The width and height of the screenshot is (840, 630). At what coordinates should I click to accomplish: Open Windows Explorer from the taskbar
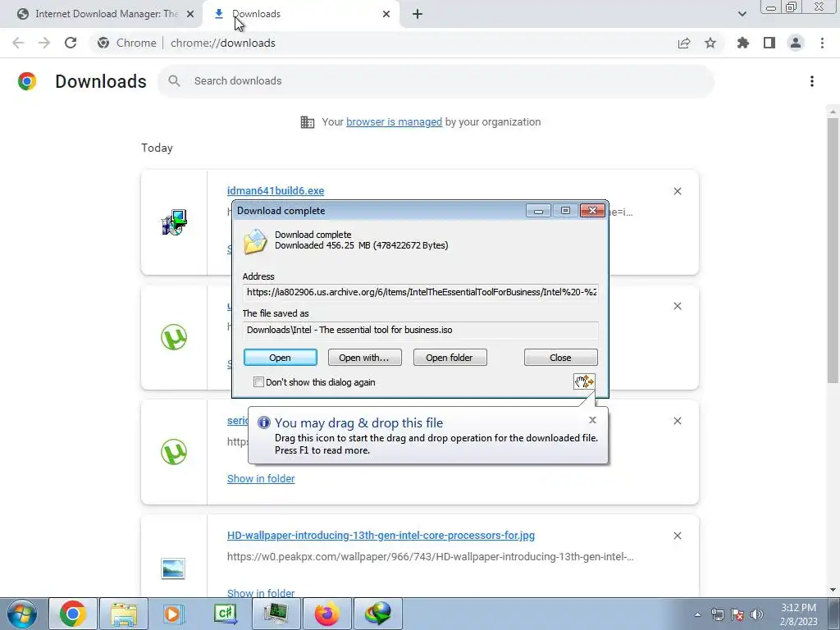(x=124, y=614)
